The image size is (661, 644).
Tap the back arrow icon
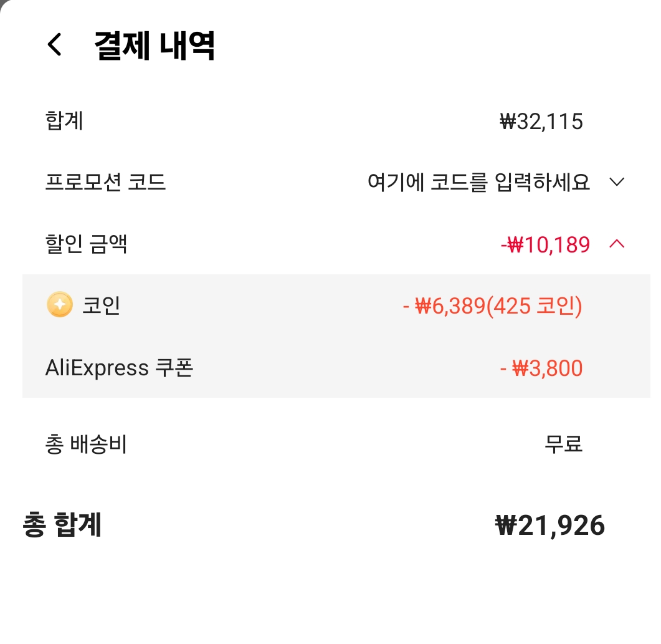tap(54, 44)
